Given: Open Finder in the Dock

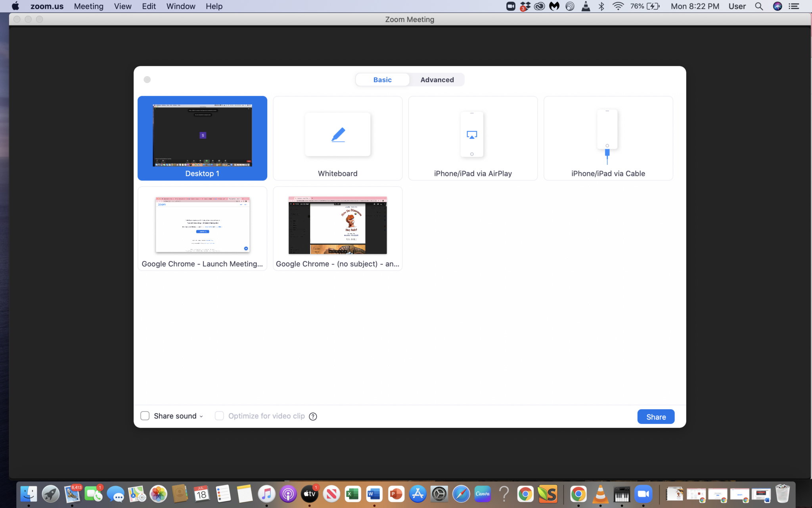Looking at the screenshot, I should 29,494.
